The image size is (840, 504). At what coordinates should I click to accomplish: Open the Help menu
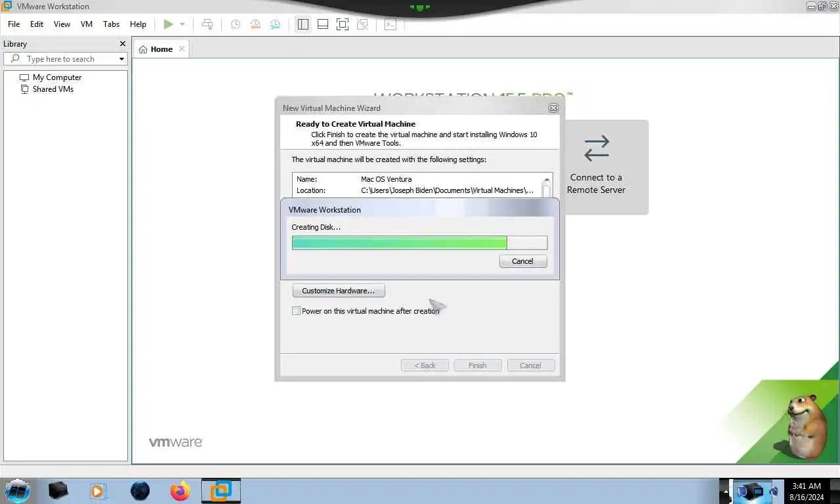[x=138, y=24]
